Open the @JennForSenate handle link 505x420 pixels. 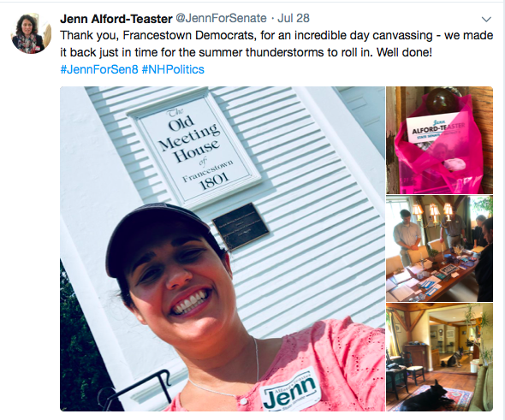[x=221, y=18]
